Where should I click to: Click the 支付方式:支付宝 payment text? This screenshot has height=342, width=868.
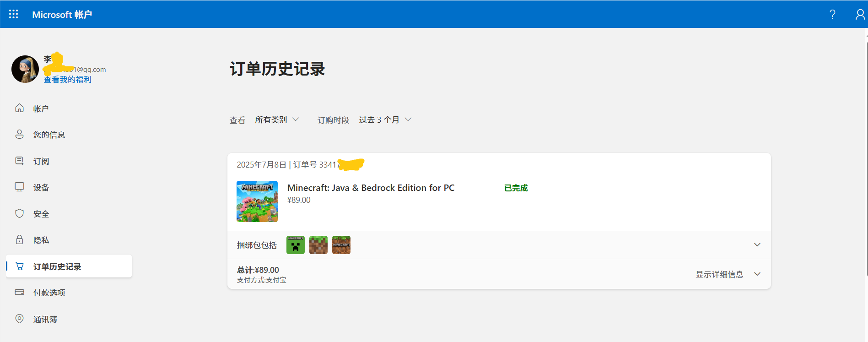coord(262,280)
